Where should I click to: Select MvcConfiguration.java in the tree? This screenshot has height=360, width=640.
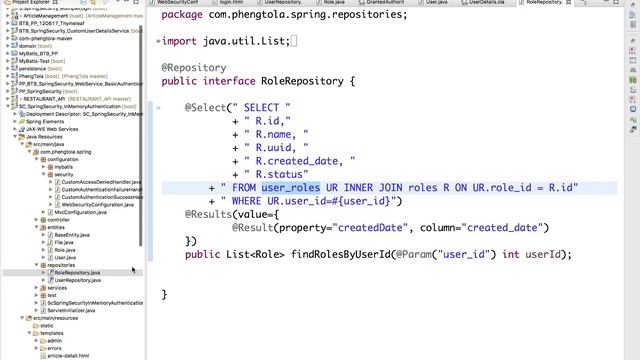[80, 212]
